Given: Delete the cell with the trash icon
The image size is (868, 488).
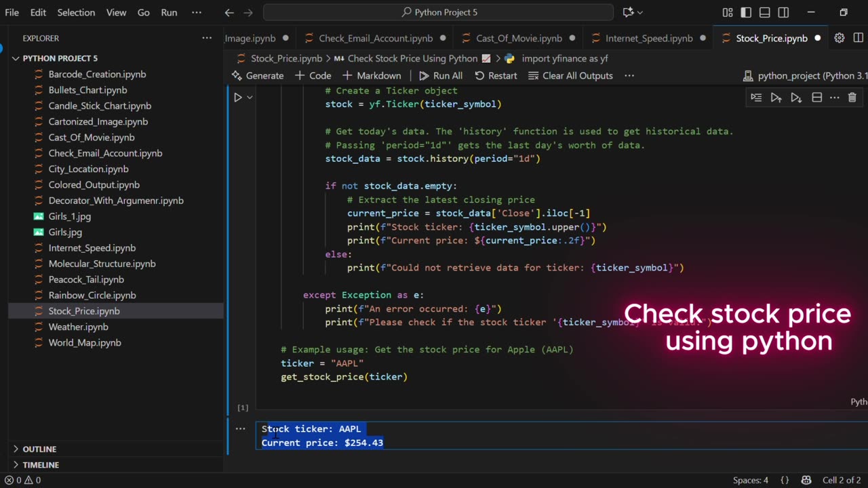Looking at the screenshot, I should [852, 98].
